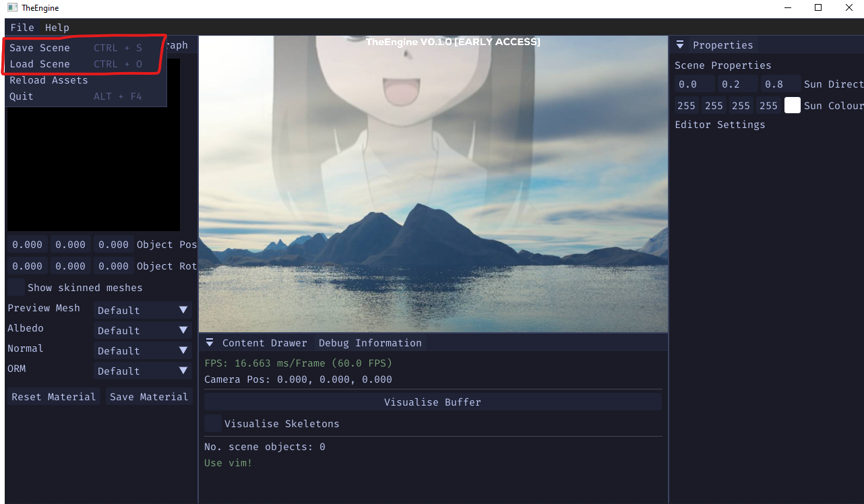Click the TheEngine app icon in title bar
The height and width of the screenshot is (504, 864).
click(x=12, y=7)
